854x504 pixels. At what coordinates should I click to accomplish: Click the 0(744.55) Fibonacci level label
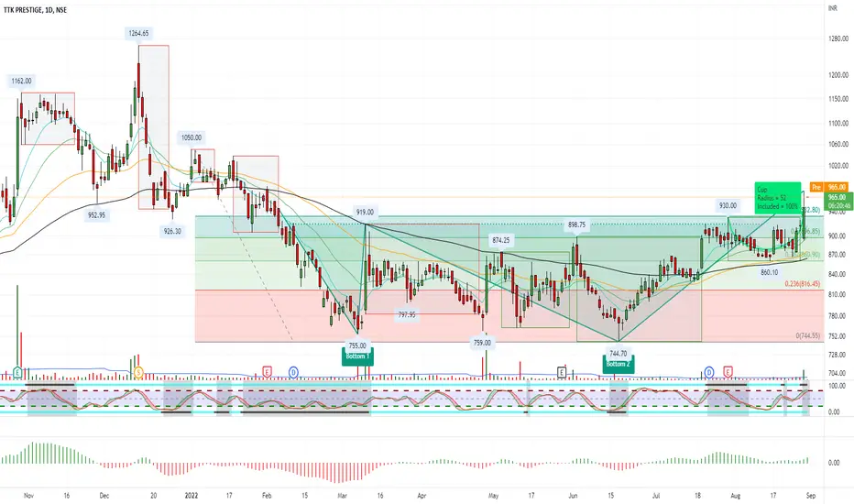[x=807, y=336]
